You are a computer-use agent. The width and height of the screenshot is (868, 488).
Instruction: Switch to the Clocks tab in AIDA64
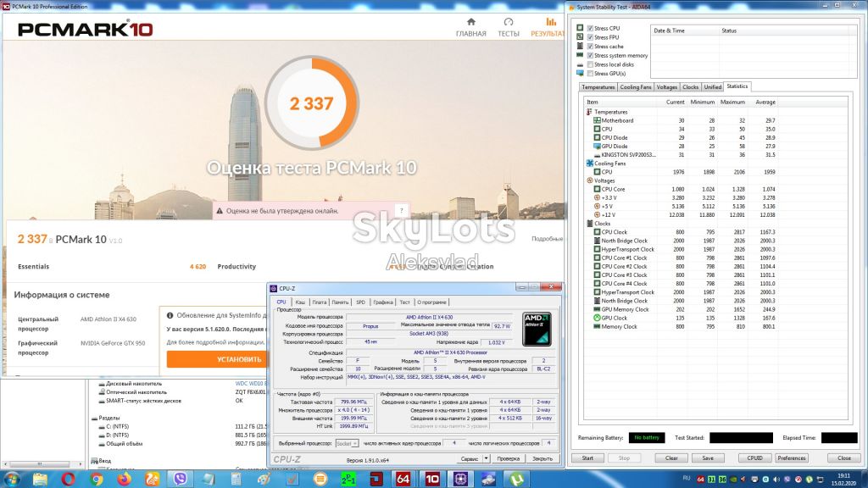(x=690, y=87)
